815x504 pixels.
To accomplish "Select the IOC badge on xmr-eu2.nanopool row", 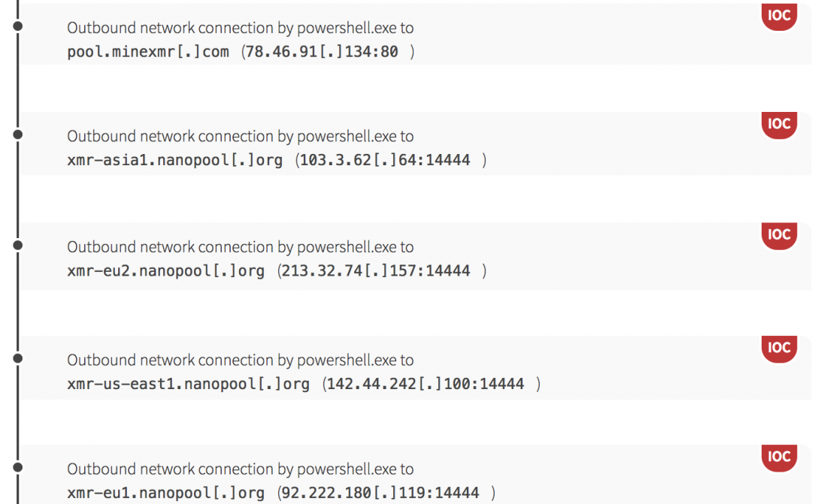I will (779, 235).
